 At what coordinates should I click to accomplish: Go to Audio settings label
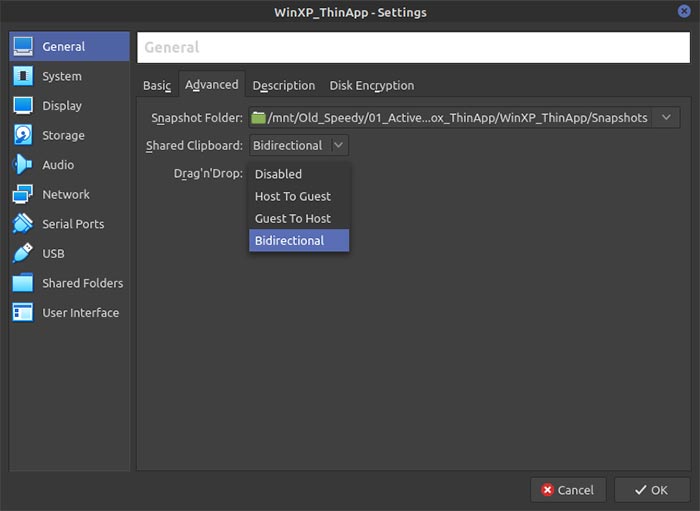click(x=58, y=165)
